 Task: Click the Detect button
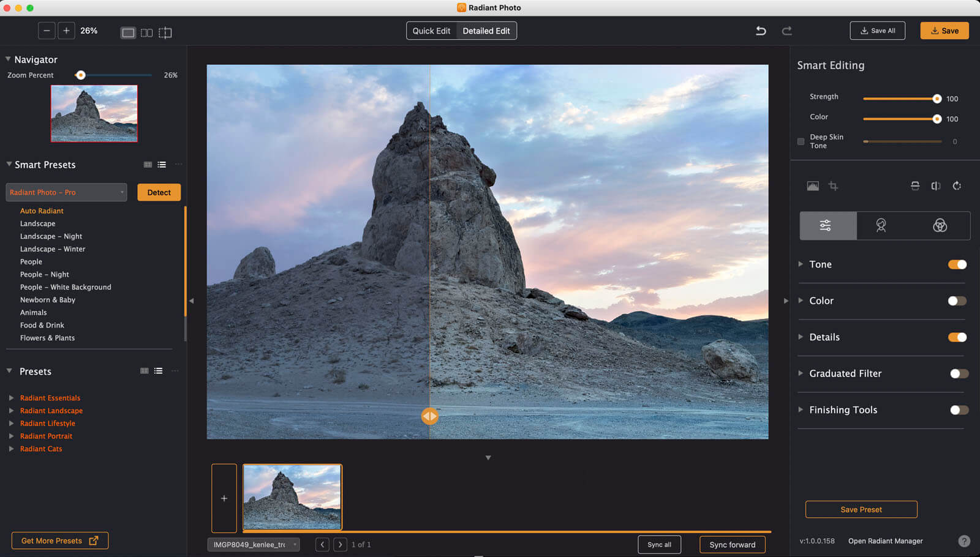tap(159, 192)
